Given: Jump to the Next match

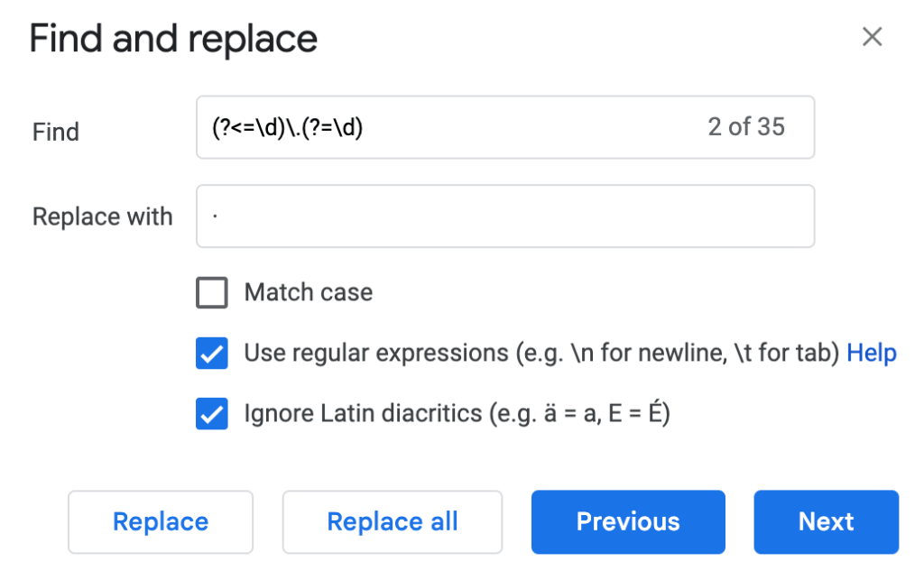Looking at the screenshot, I should 826,521.
